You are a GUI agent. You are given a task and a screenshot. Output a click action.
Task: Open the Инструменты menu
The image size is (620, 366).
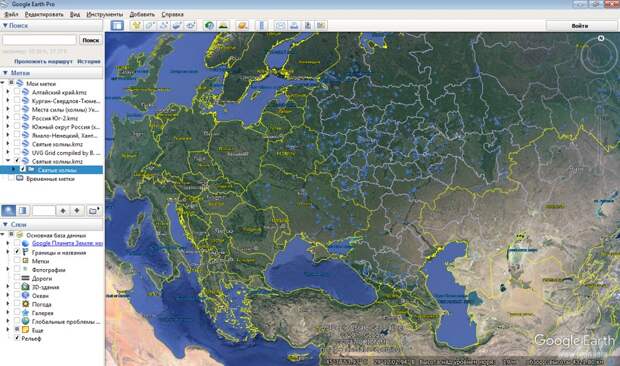[104, 14]
